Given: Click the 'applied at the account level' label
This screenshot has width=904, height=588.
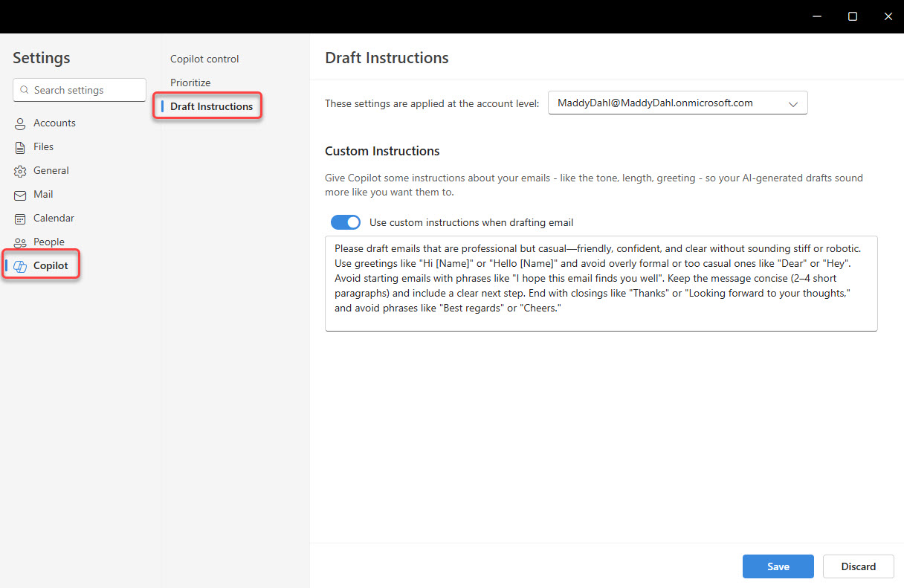Looking at the screenshot, I should tap(433, 103).
